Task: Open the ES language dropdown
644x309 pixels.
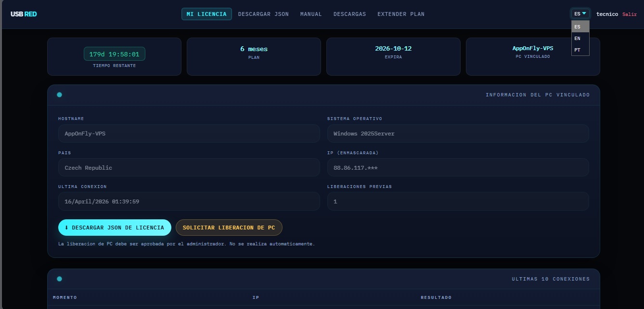Action: pyautogui.click(x=580, y=14)
